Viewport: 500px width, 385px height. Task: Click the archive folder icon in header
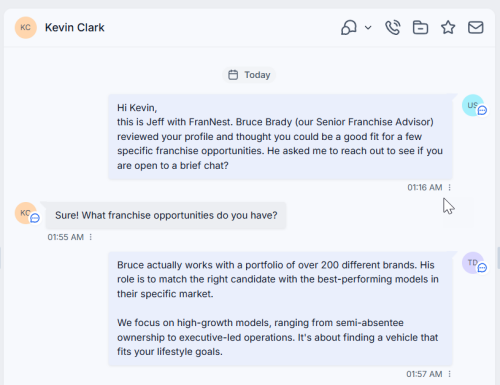[420, 27]
